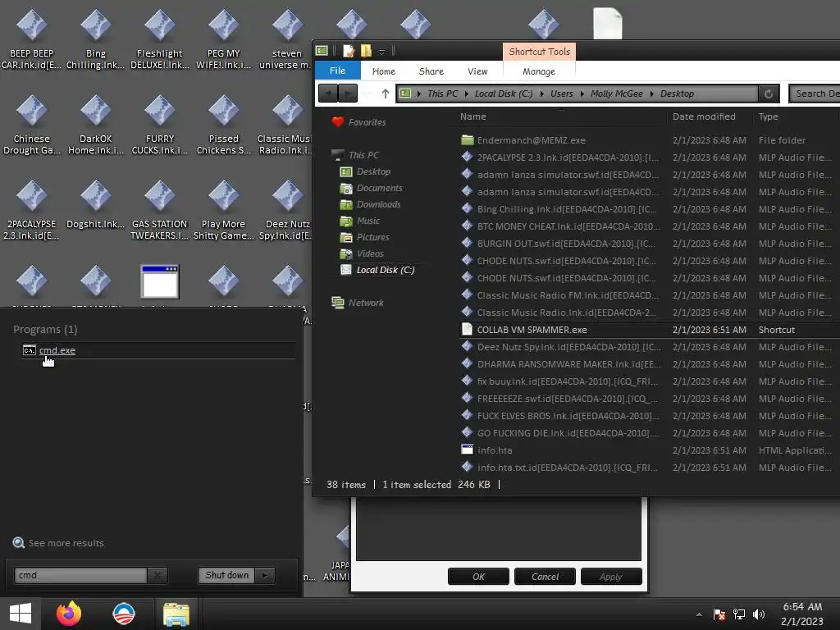Click the Explorer refresh button
The image size is (840, 630).
(x=768, y=94)
